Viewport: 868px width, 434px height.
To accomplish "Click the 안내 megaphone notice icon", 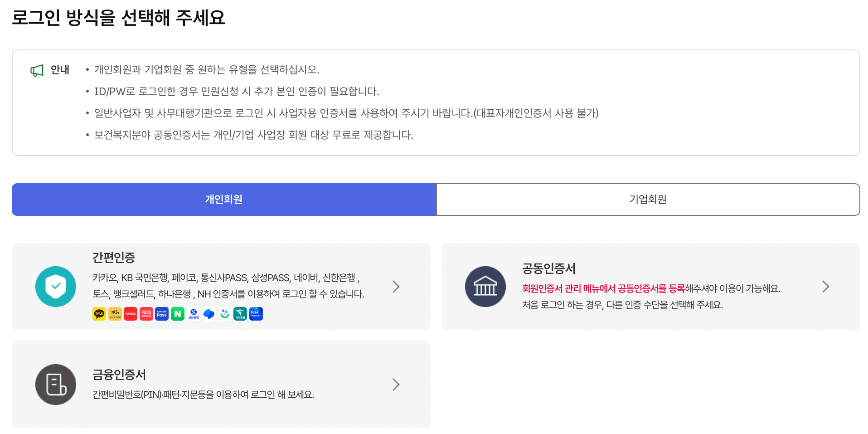I will click(x=37, y=69).
